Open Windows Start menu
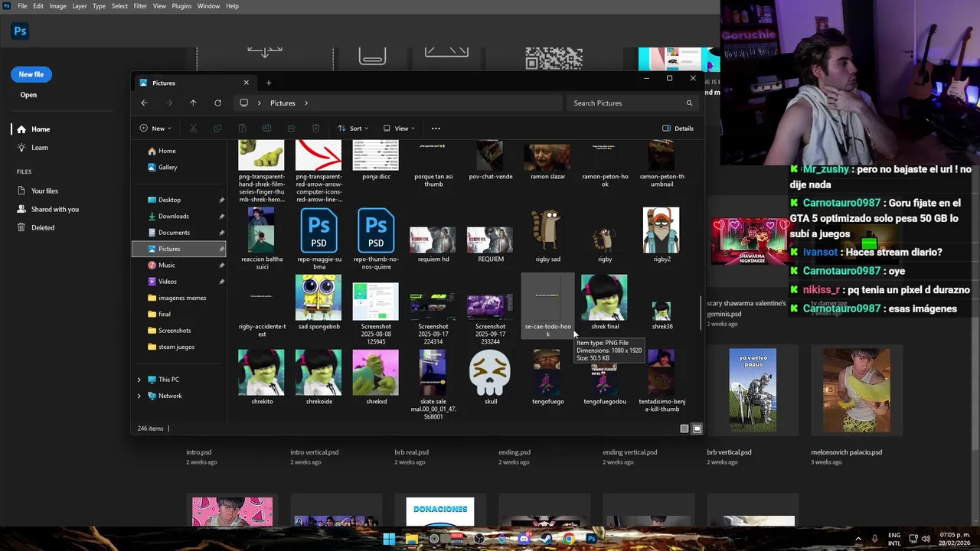This screenshot has height=551, width=980. [x=389, y=539]
